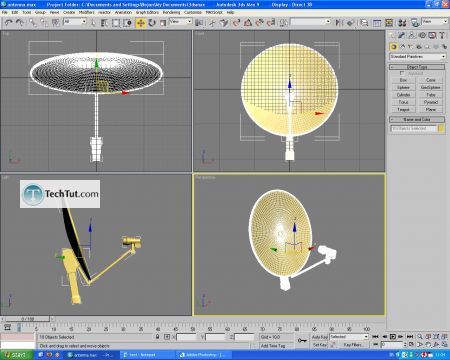Open the Named Selection Sets dropdown

coord(310,22)
